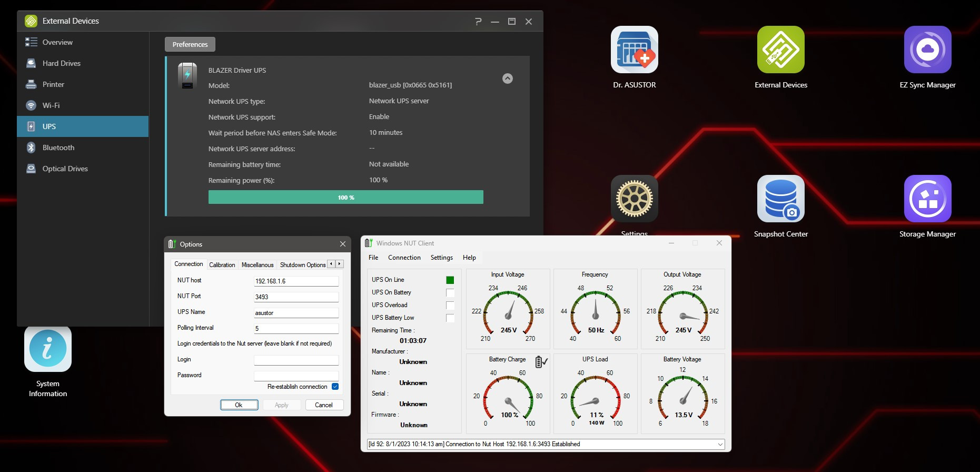This screenshot has width=980, height=472.
Task: Click the '01:03:07' remaining time value
Action: click(x=413, y=341)
